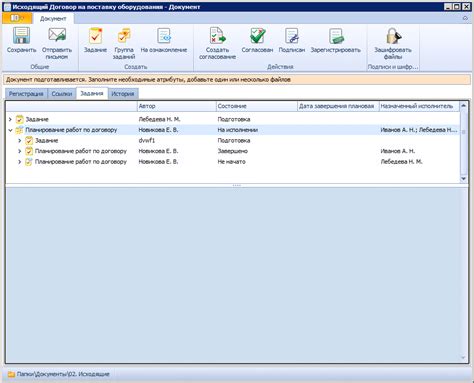Viewport: 474px width, 383px height.
Task: Click the Создать согласование icon
Action: coord(217,36)
